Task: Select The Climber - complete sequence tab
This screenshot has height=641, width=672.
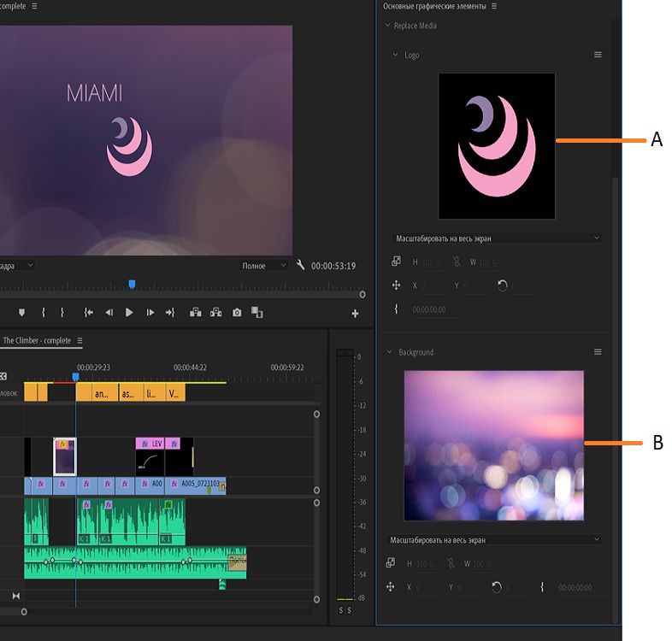Action: click(x=37, y=340)
